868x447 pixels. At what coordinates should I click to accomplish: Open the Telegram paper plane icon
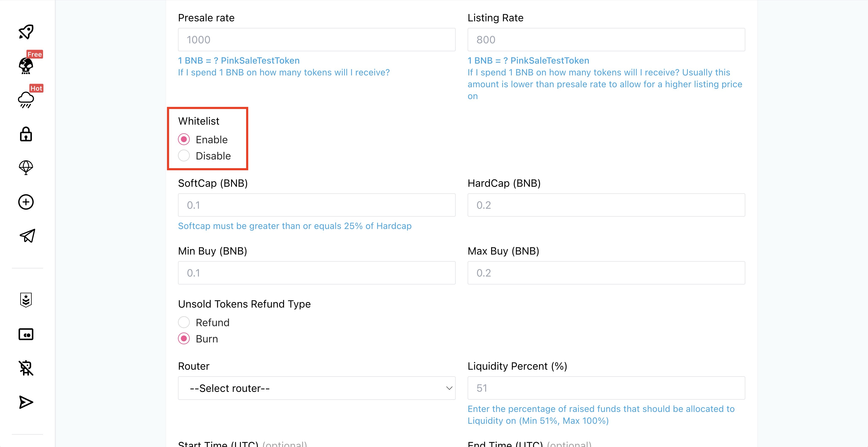click(x=27, y=236)
